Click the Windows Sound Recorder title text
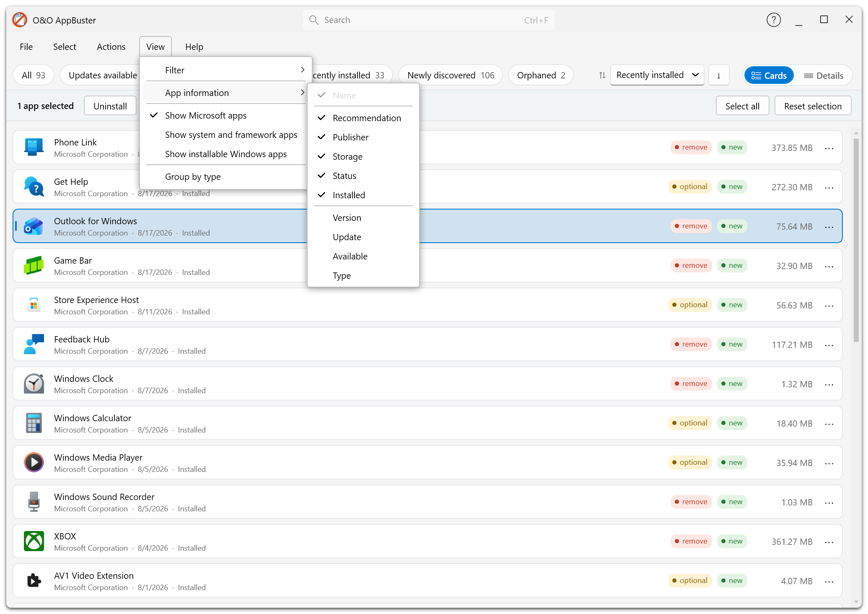Viewport: 868px width, 614px height. point(104,497)
